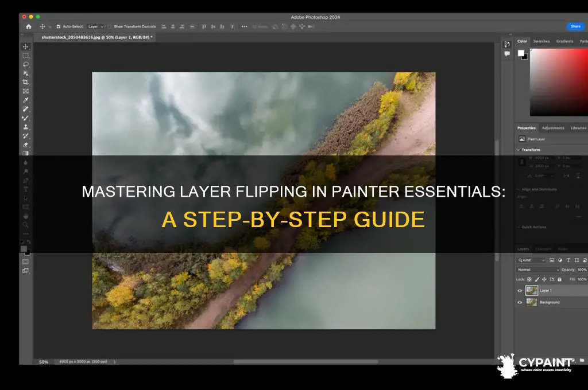Viewport: 588px width, 390px height.
Task: Click the 50% zoom level field
Action: [x=44, y=362]
